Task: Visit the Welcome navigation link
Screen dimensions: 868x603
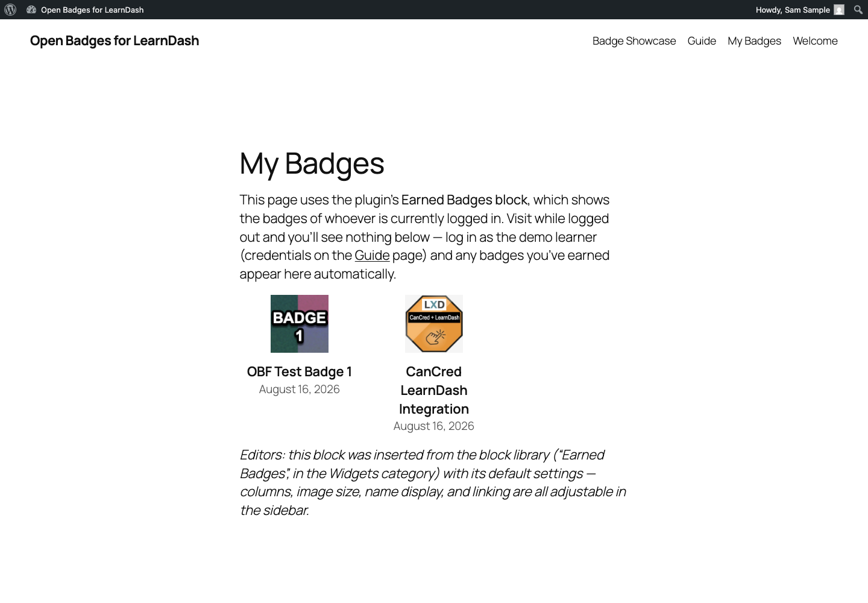Action: click(x=815, y=41)
